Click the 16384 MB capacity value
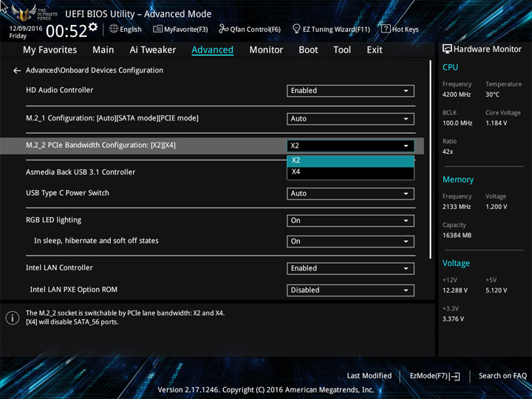This screenshot has height=399, width=532. click(457, 236)
